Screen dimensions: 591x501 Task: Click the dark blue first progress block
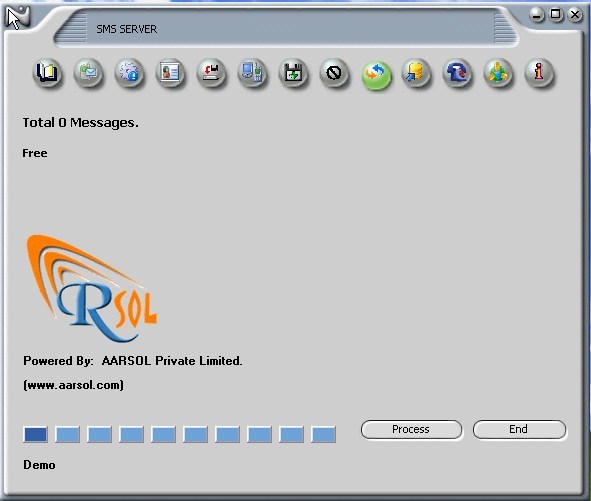pyautogui.click(x=35, y=434)
